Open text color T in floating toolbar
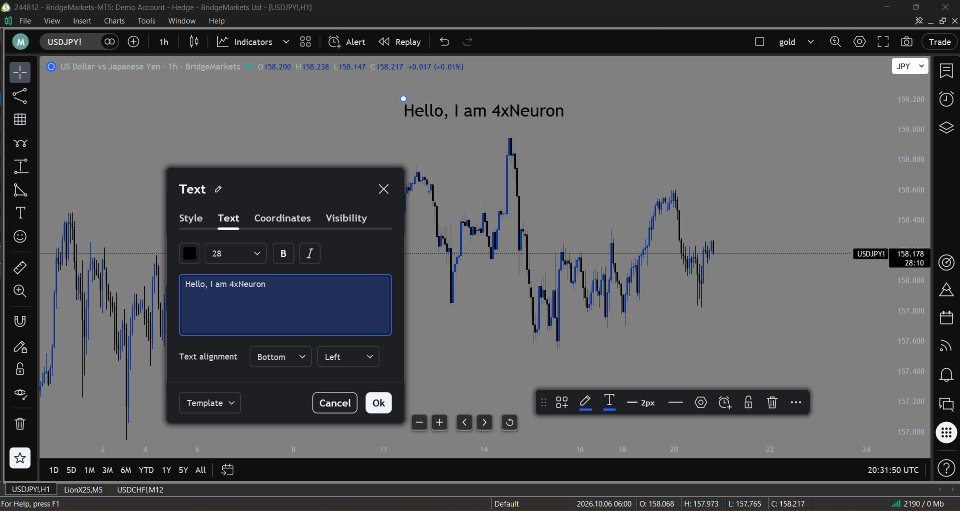Viewport: 960px width, 511px height. (609, 402)
